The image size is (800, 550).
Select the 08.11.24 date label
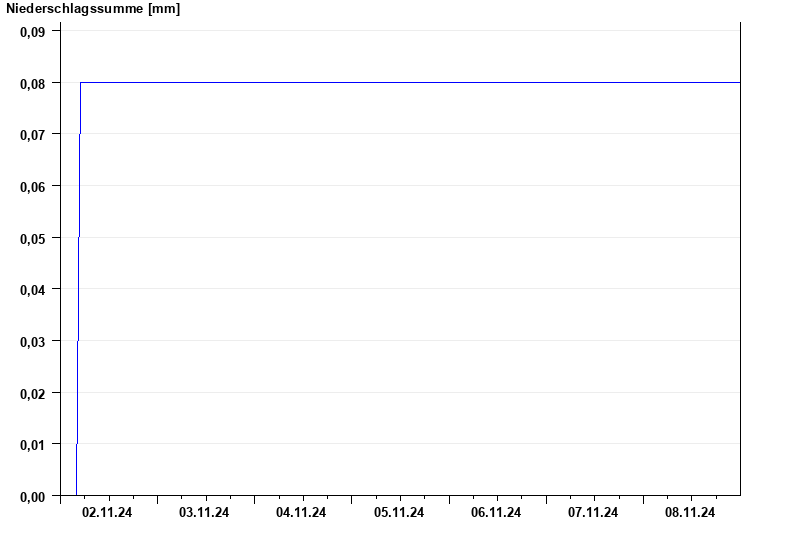point(690,513)
